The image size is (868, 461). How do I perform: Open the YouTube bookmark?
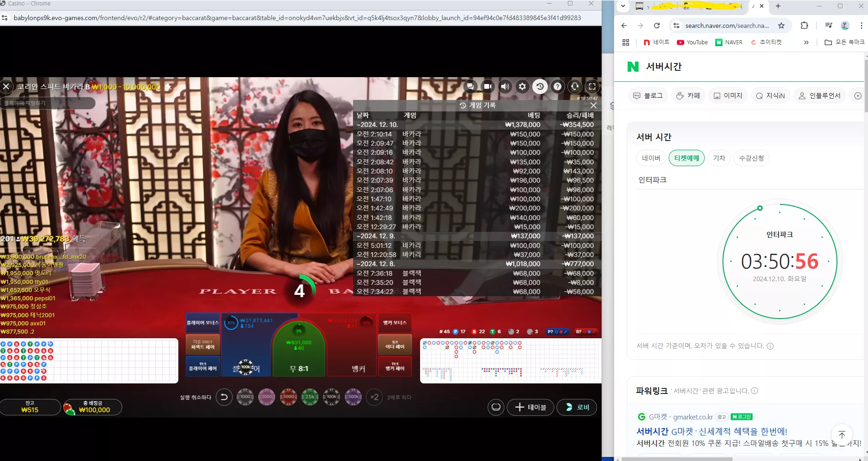point(692,42)
